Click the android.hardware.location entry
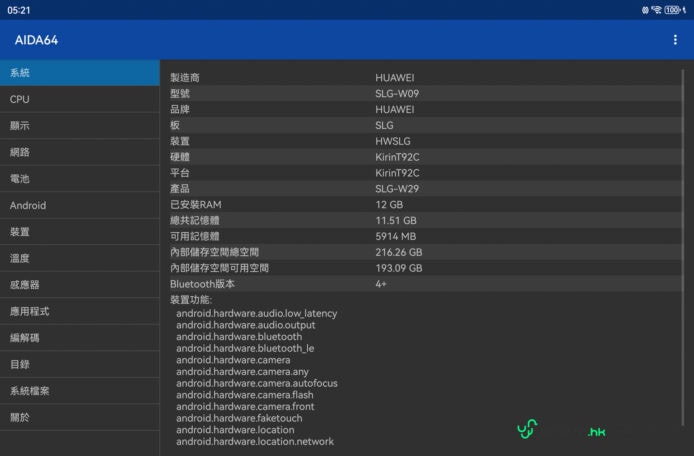Screen dimensions: 694x456 tap(235, 430)
